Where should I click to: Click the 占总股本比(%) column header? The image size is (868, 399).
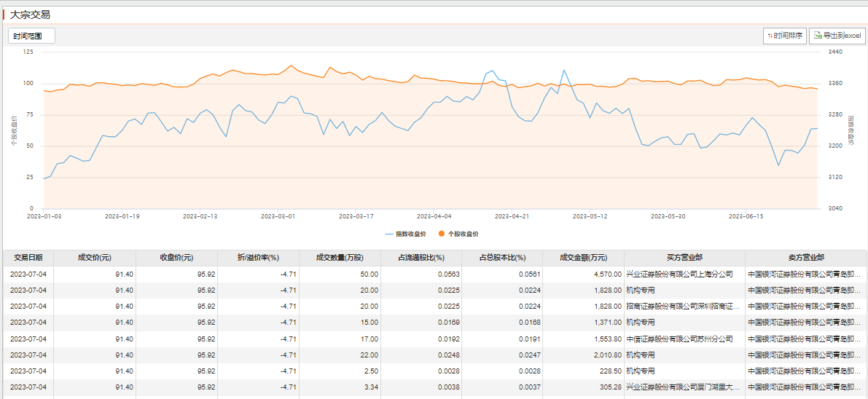[x=503, y=258]
